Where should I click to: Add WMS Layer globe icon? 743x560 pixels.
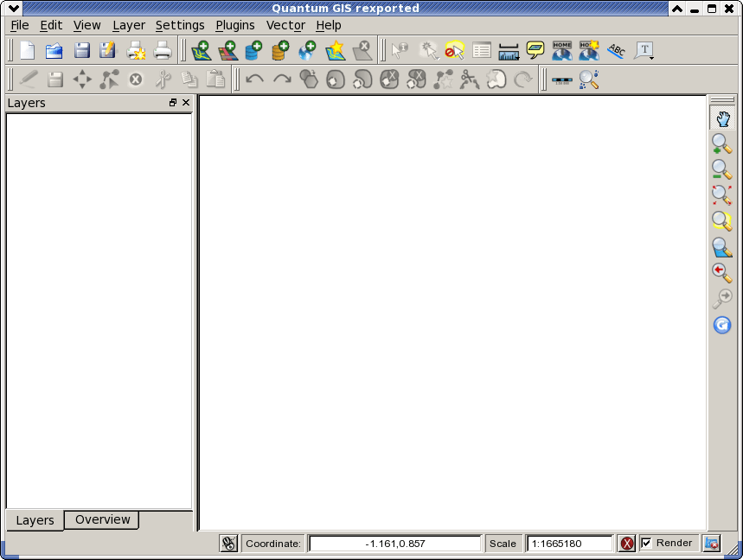[x=307, y=51]
